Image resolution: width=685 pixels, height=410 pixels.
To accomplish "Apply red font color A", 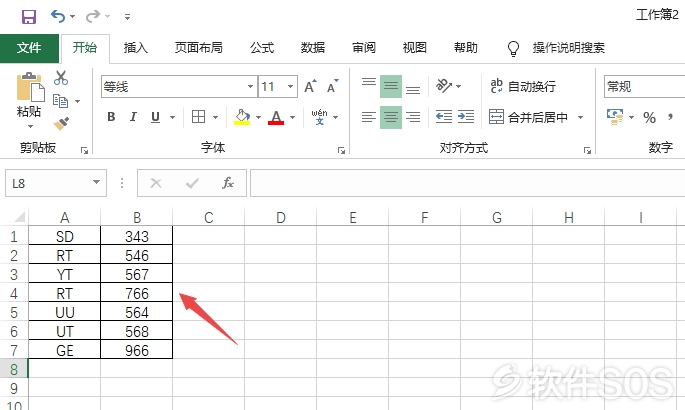I will tap(276, 117).
